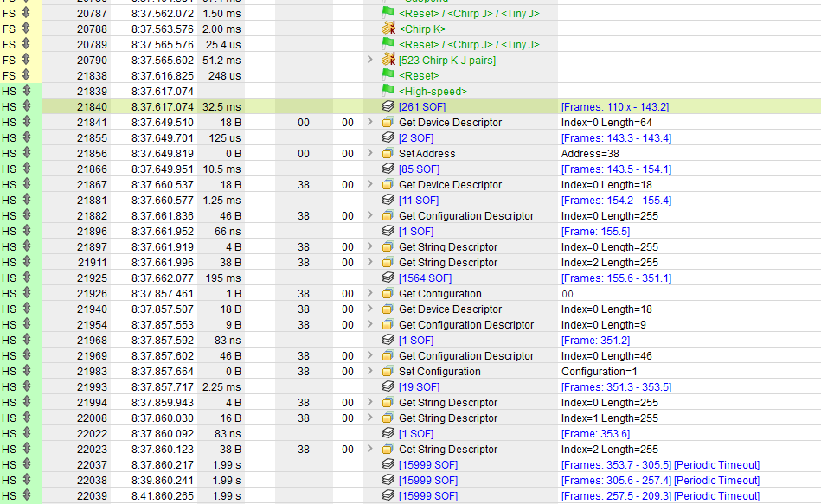Image resolution: width=821 pixels, height=504 pixels.
Task: Click the folder icon on Get Configuration
Action: (x=388, y=293)
